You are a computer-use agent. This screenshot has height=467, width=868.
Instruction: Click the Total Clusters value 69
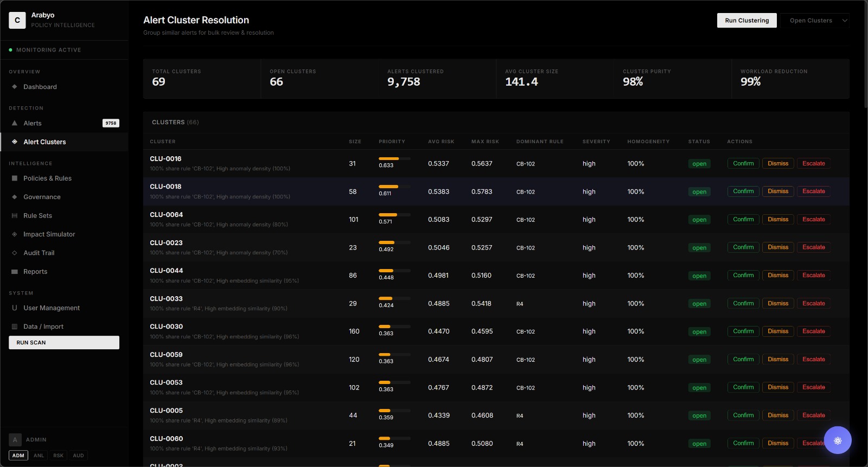click(158, 82)
